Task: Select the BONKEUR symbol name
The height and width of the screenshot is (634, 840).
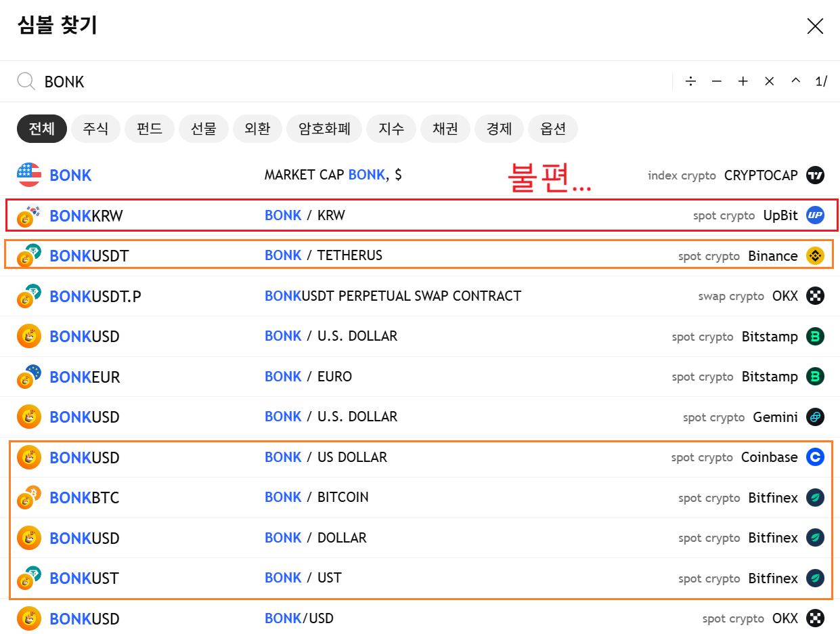Action: click(x=85, y=377)
